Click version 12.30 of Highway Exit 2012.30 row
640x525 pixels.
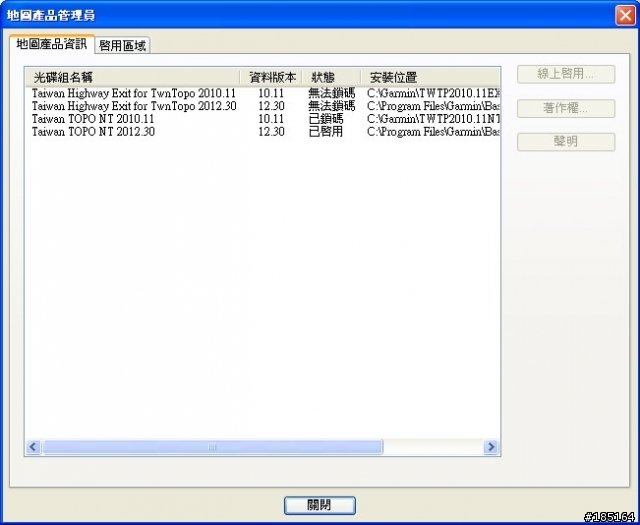[271, 106]
